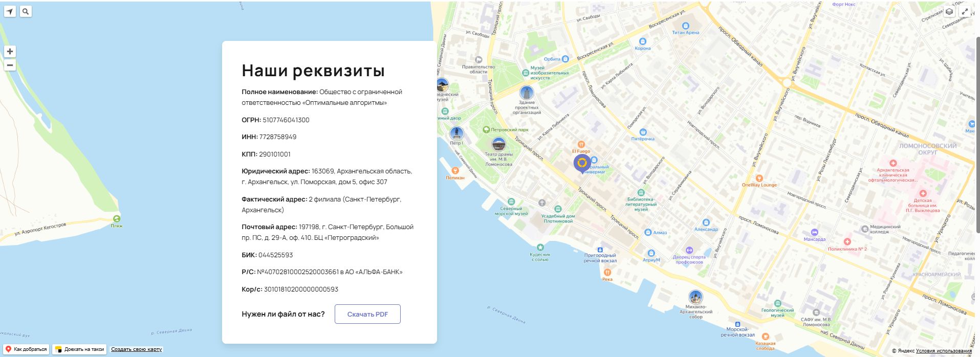Download the requisites with Скачать PDF
The width and height of the screenshot is (980, 357).
coord(367,314)
